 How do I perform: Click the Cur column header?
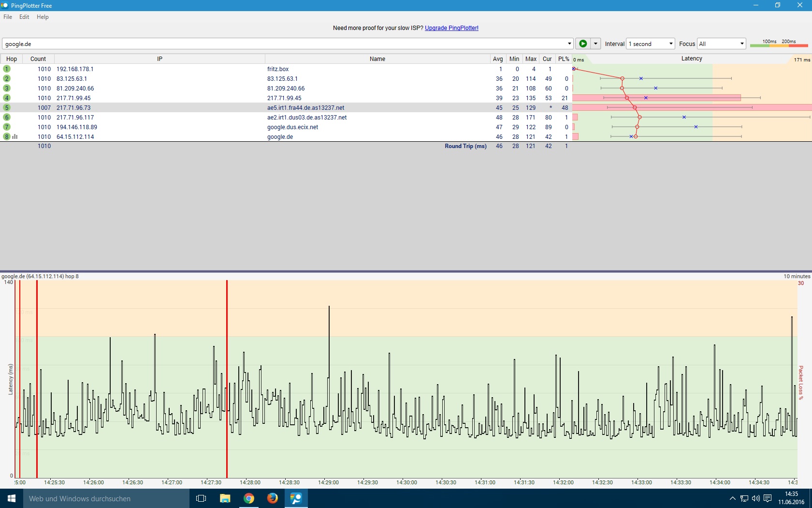pos(547,59)
